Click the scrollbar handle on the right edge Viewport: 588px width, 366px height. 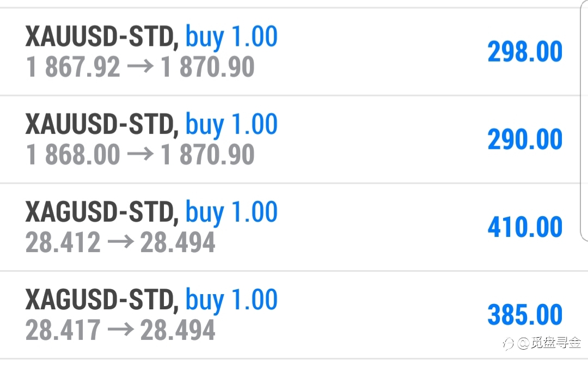click(x=584, y=120)
